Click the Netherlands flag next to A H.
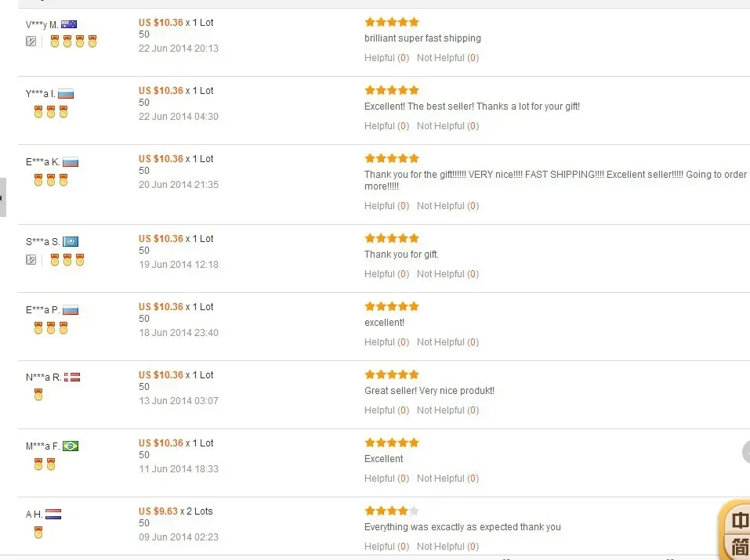This screenshot has width=750, height=560. [x=53, y=515]
